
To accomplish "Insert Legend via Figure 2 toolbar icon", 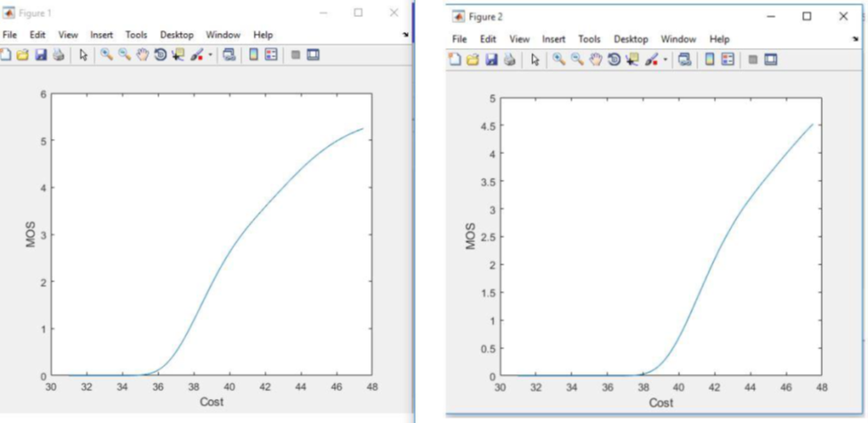I will 728,60.
